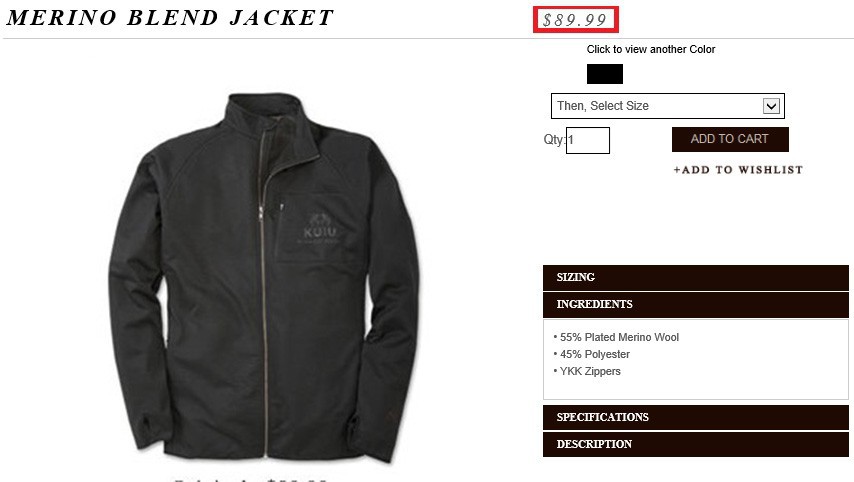Collapse the INGREDIENTS accordion section
854x482 pixels.
click(x=696, y=304)
